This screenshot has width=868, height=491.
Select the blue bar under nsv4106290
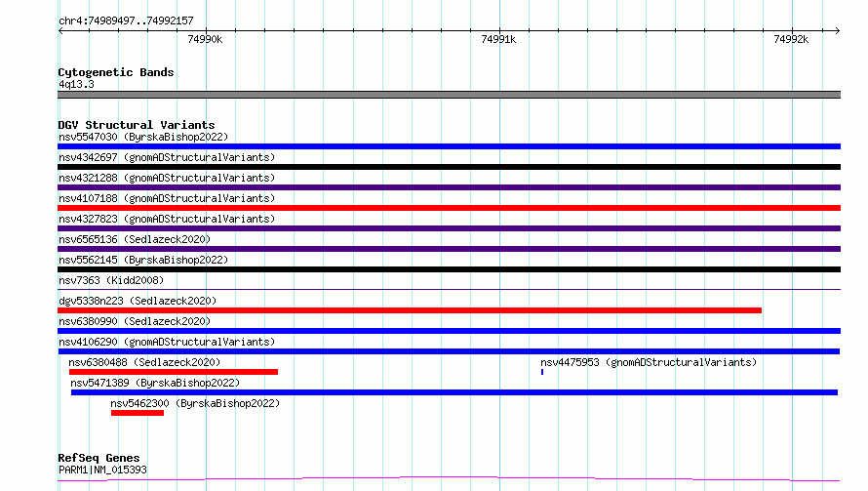click(449, 351)
